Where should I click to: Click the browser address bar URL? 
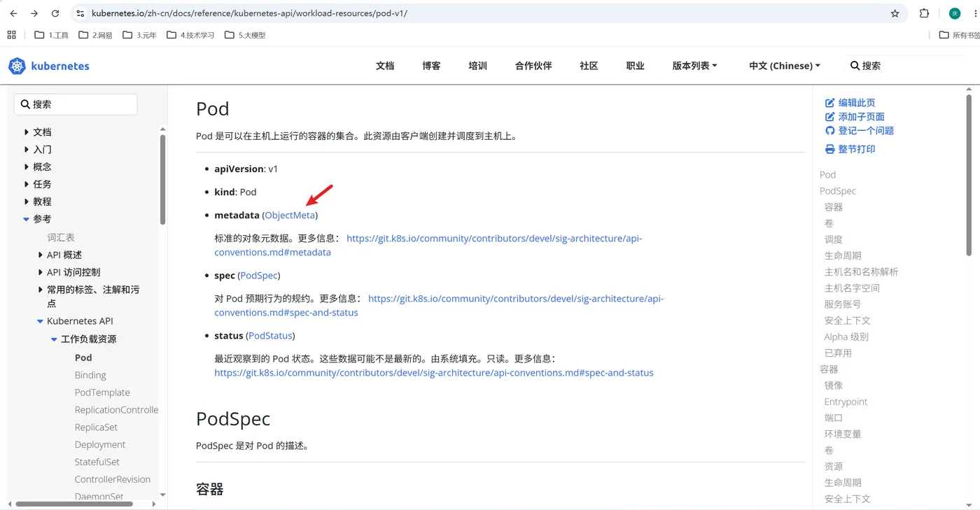[x=249, y=13]
